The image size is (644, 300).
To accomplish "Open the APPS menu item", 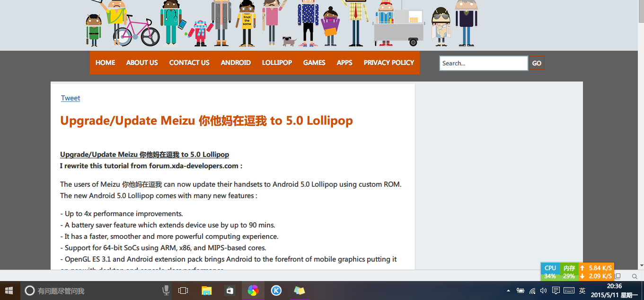I will [344, 63].
